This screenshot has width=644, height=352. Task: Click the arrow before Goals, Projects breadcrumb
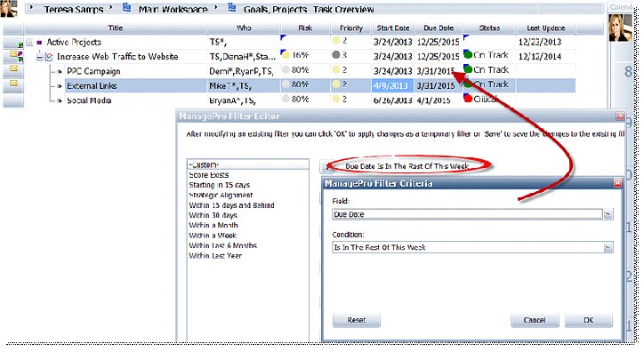click(216, 7)
